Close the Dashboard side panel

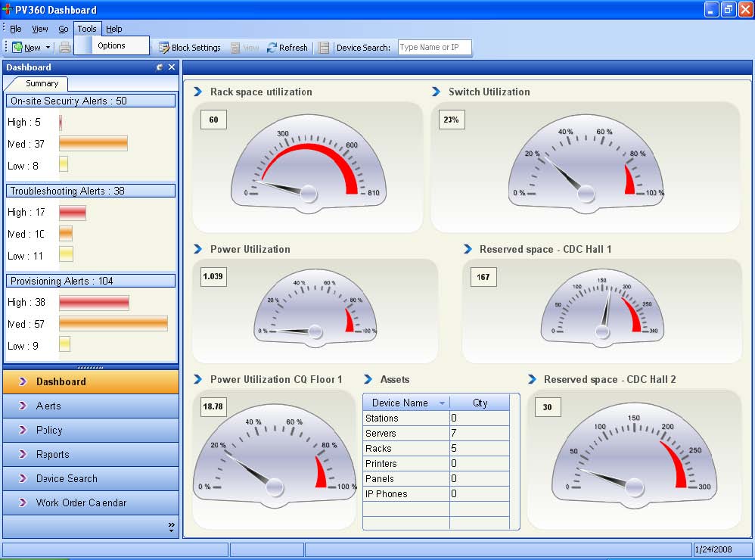(172, 67)
